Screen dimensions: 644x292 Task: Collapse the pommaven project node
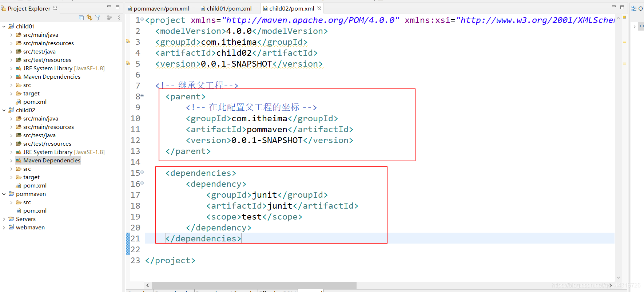point(4,194)
